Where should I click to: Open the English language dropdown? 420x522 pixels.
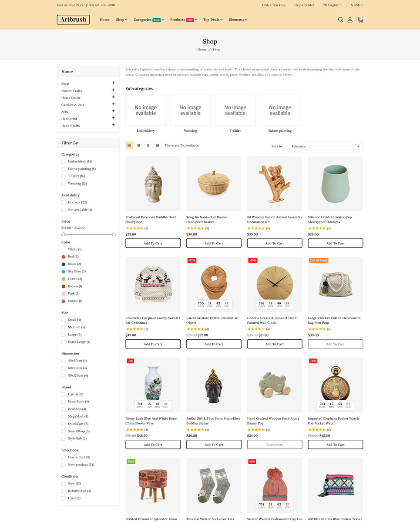333,5
